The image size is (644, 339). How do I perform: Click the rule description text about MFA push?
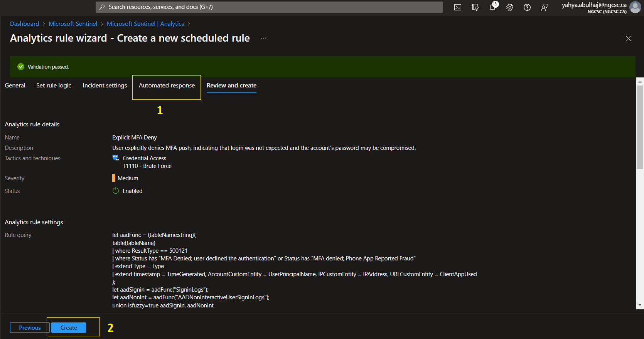(264, 148)
